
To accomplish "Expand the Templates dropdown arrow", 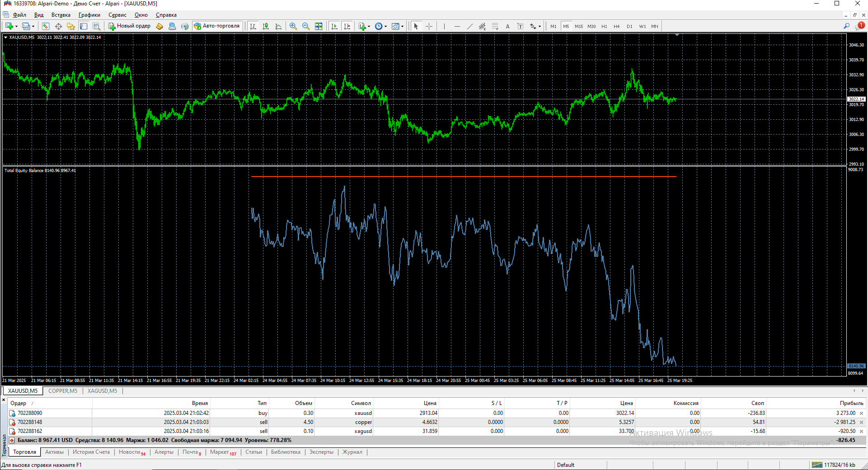I will tap(402, 26).
